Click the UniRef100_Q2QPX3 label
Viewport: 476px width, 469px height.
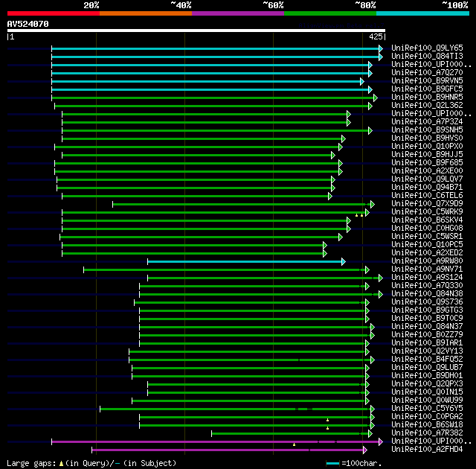tap(427, 384)
